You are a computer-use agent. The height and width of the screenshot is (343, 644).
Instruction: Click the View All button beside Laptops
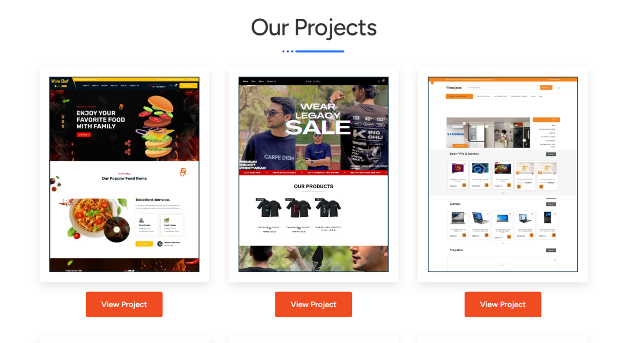[x=551, y=204]
